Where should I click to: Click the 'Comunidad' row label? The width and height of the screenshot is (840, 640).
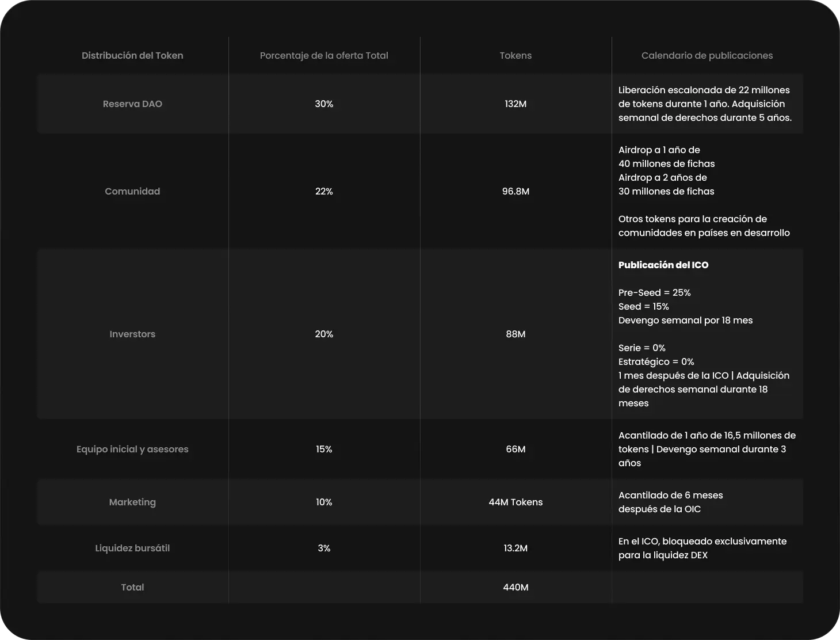coord(132,192)
